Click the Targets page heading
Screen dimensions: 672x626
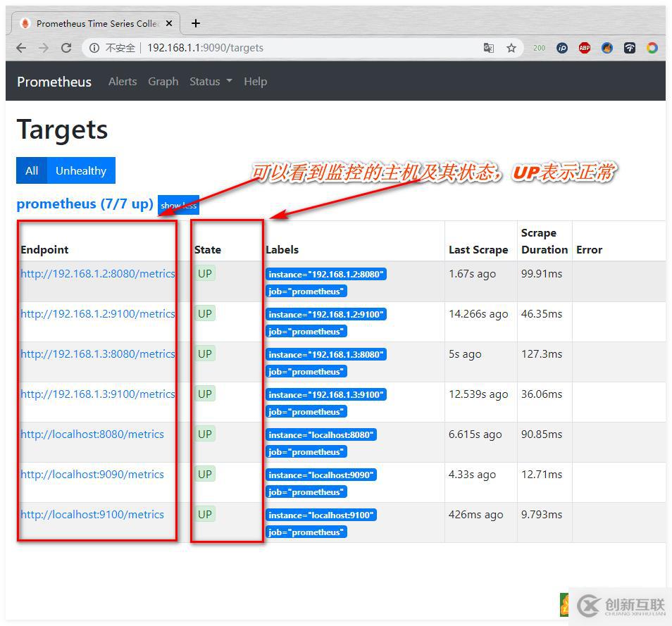coord(62,130)
